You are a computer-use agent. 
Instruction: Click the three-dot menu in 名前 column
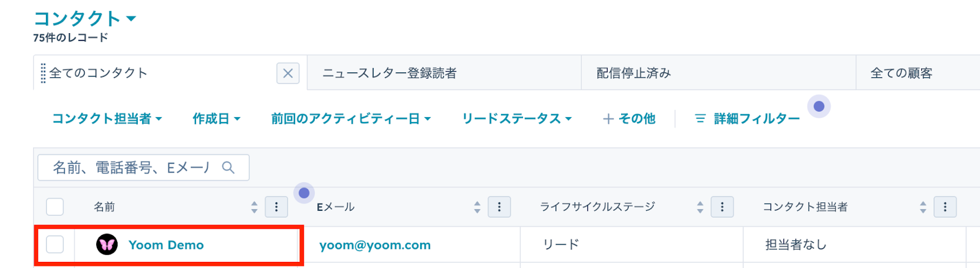coord(276,207)
